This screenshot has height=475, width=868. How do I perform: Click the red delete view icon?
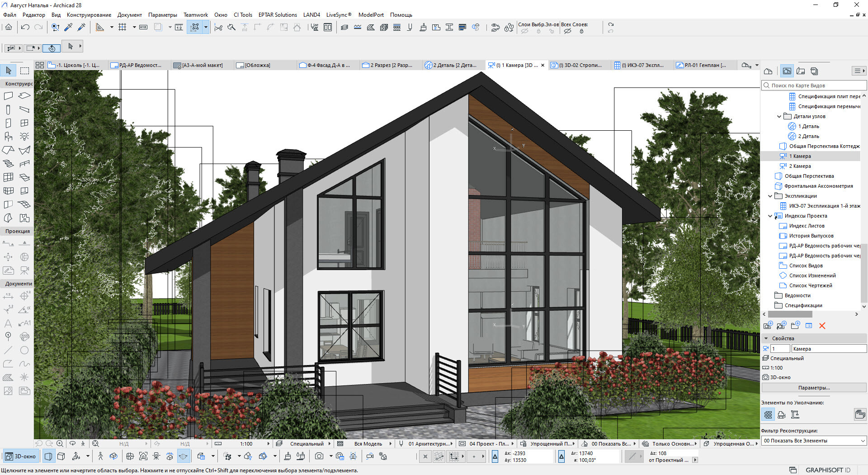(x=822, y=326)
